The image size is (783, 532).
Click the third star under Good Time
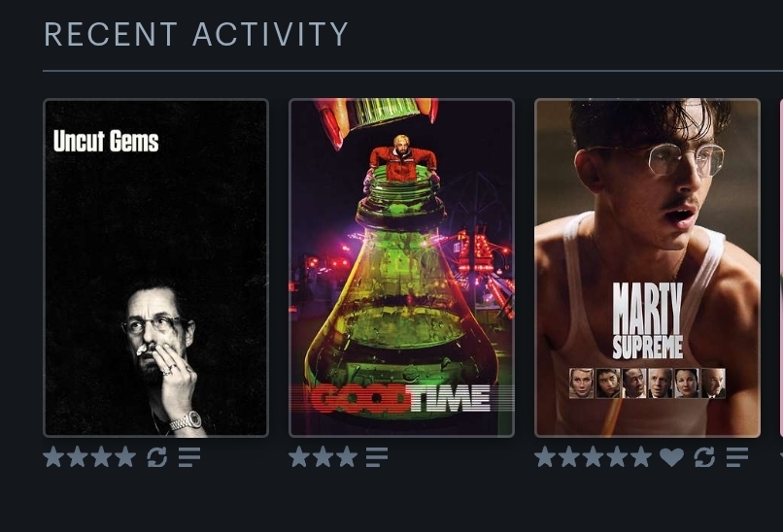coord(347,456)
